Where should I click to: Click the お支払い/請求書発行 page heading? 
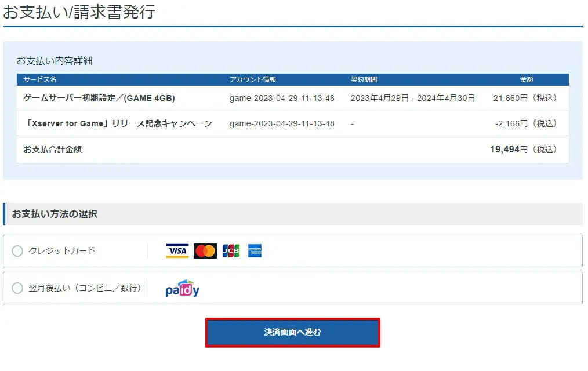79,12
